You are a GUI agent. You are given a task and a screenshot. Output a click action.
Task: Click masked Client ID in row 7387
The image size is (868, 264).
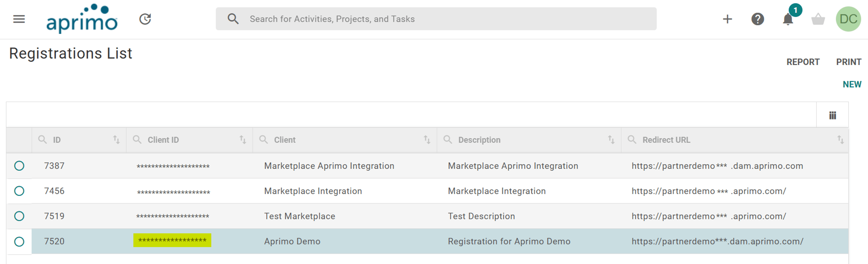click(173, 166)
